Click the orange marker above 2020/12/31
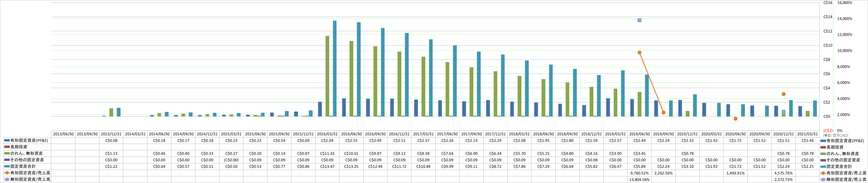 (x=784, y=94)
